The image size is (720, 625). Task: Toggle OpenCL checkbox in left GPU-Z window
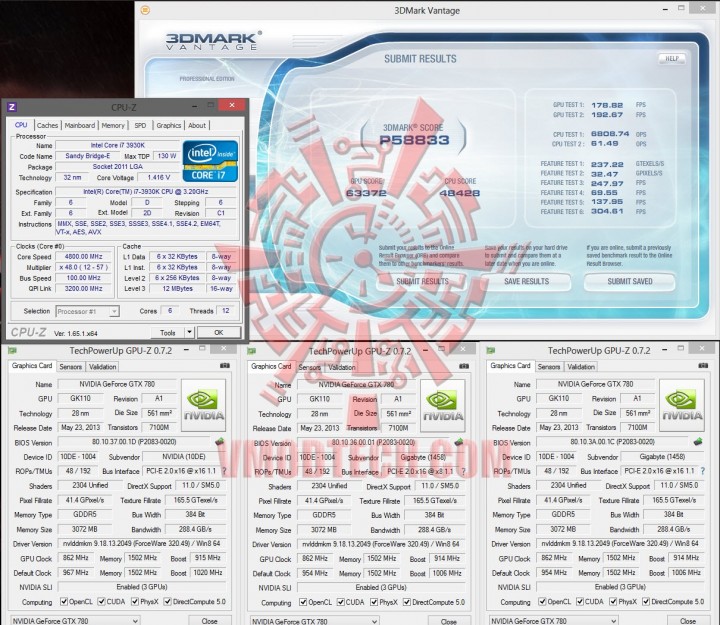[x=64, y=602]
